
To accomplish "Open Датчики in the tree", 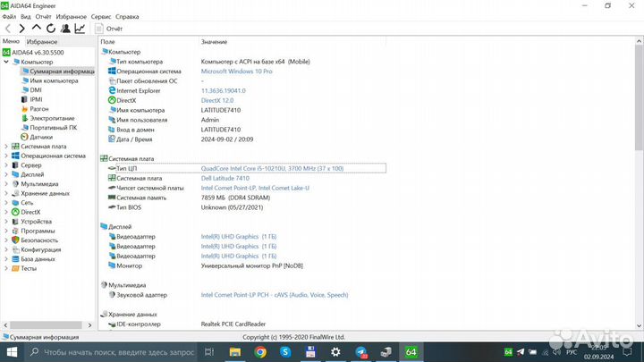I will (x=37, y=137).
